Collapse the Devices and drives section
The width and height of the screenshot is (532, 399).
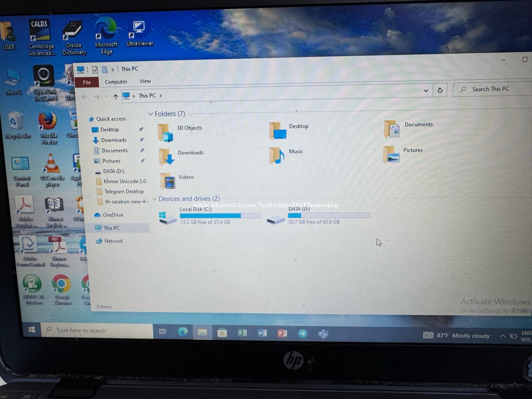click(154, 199)
